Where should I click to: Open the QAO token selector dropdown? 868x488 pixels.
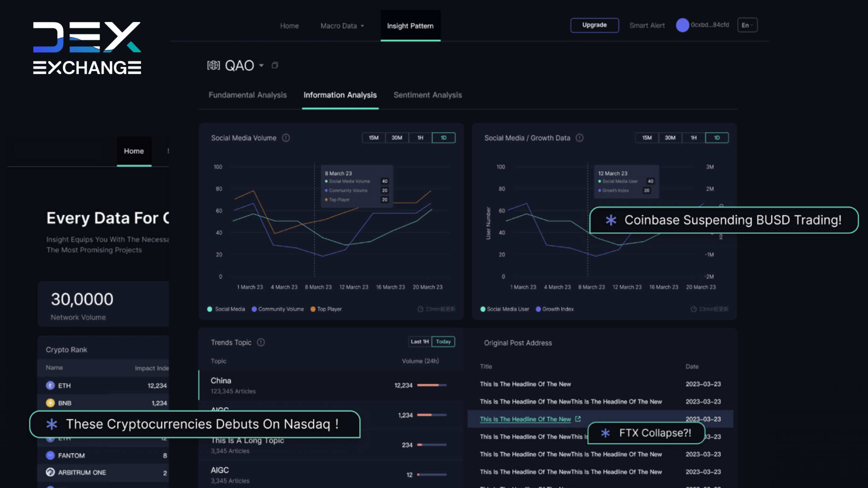pos(261,66)
